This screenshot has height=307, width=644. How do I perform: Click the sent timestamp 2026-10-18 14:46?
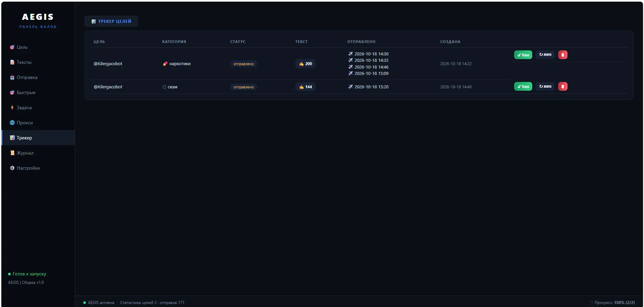click(368, 67)
